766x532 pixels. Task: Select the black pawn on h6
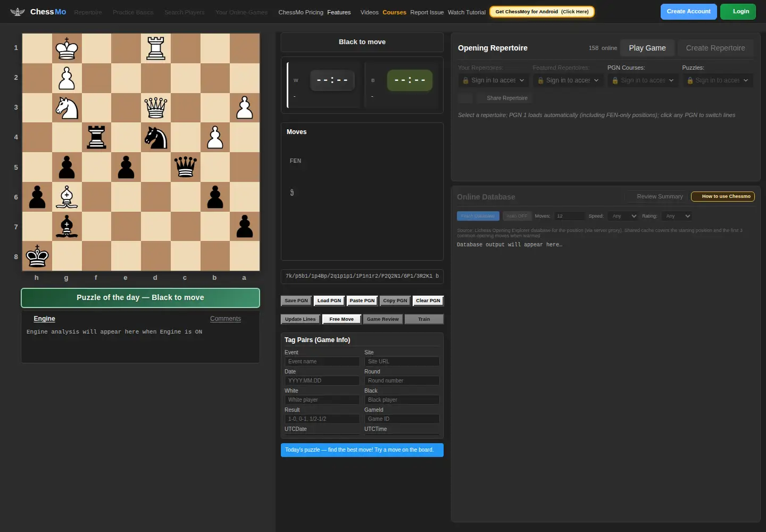pyautogui.click(x=37, y=197)
